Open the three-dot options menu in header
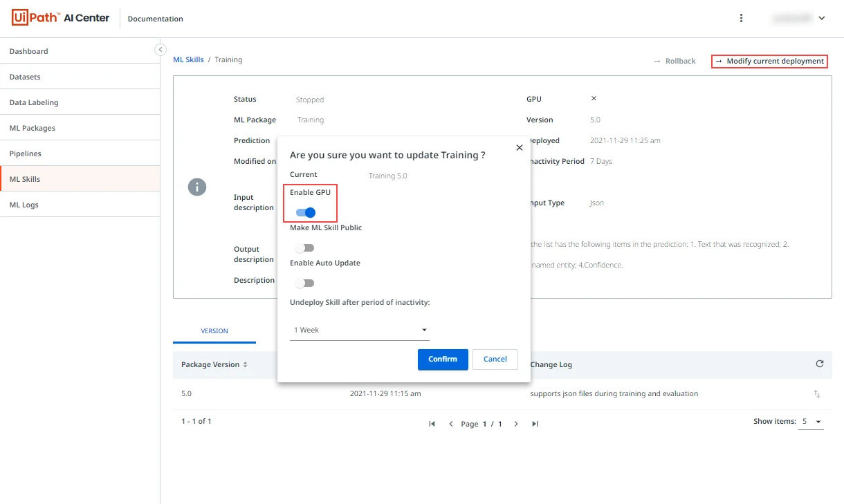The width and height of the screenshot is (844, 504). (x=742, y=18)
